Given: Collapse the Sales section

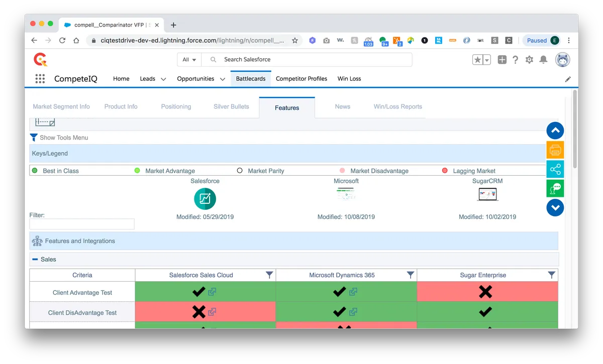Looking at the screenshot, I should pos(35,260).
